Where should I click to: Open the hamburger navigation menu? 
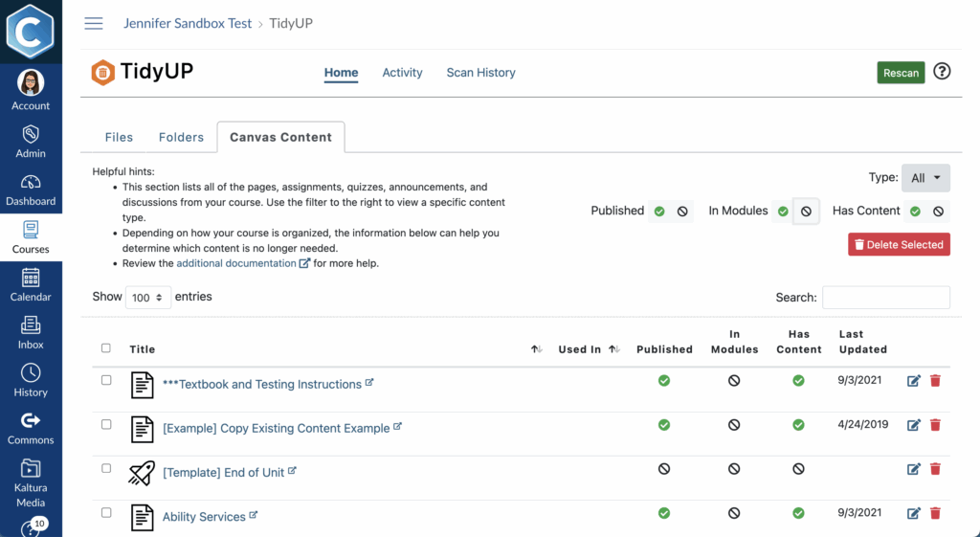[94, 24]
